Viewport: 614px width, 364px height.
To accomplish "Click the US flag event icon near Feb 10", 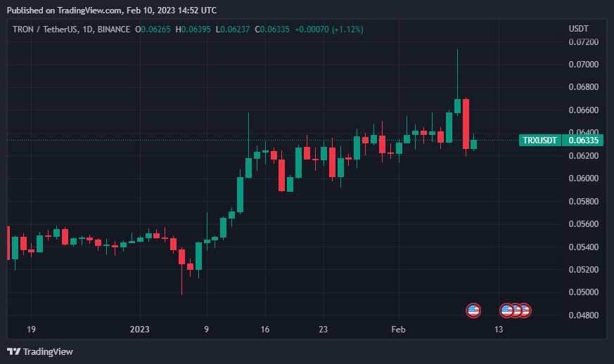I will [x=473, y=311].
